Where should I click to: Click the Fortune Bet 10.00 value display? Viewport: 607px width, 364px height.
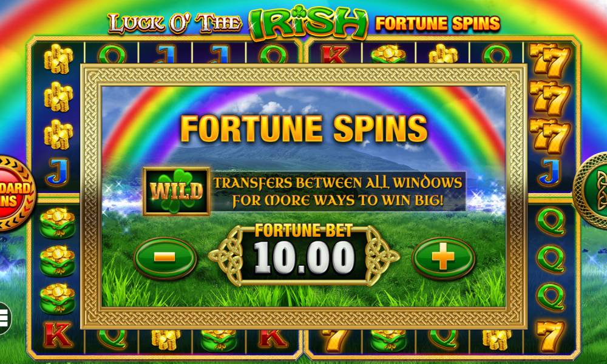pyautogui.click(x=304, y=255)
